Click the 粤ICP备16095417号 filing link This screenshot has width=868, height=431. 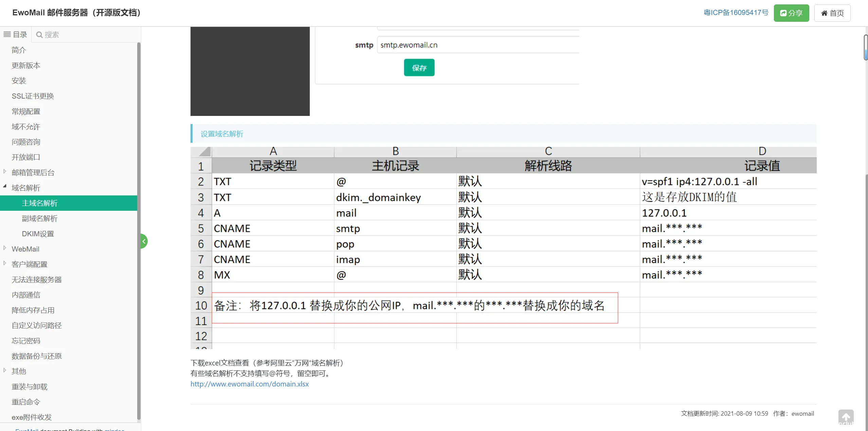point(736,12)
